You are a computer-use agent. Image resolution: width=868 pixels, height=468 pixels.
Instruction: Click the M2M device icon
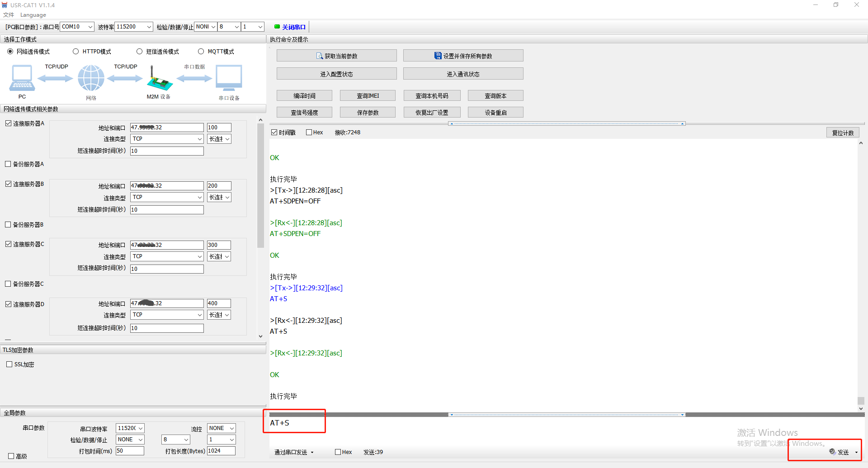tap(159, 80)
